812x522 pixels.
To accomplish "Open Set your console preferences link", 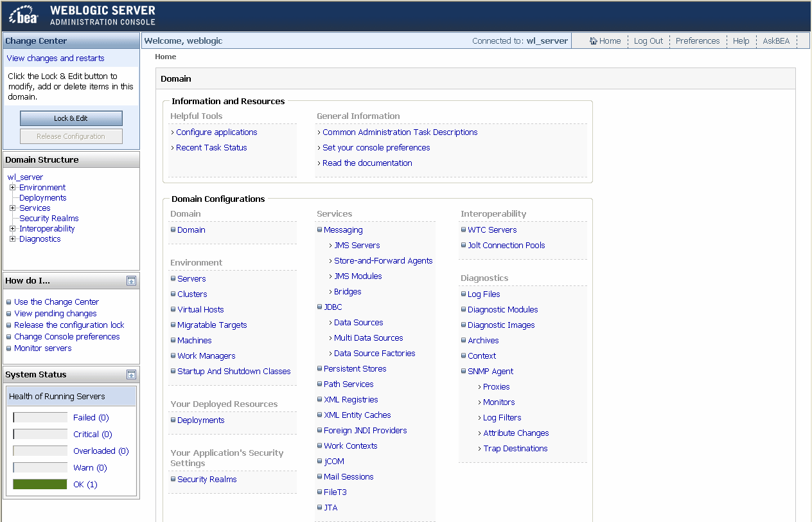I will pyautogui.click(x=376, y=147).
